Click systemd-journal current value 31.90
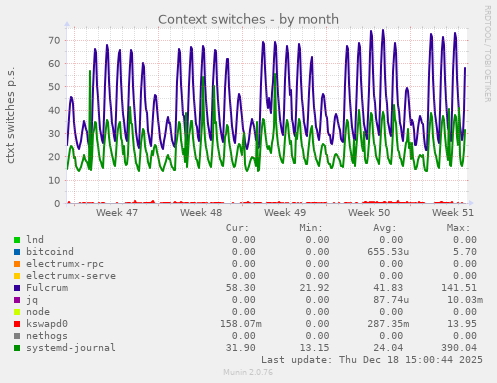 [x=241, y=347]
